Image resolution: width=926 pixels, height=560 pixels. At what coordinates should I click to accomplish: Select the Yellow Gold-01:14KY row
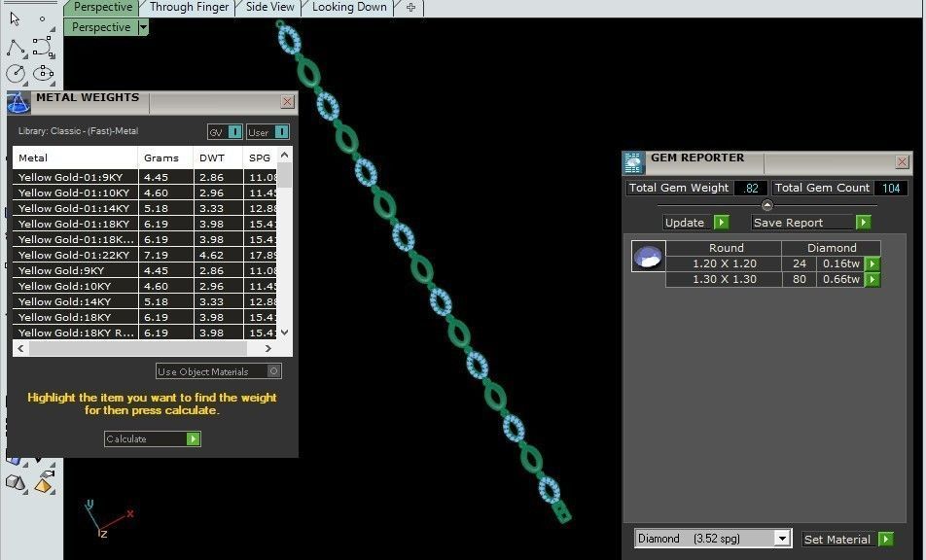[145, 208]
